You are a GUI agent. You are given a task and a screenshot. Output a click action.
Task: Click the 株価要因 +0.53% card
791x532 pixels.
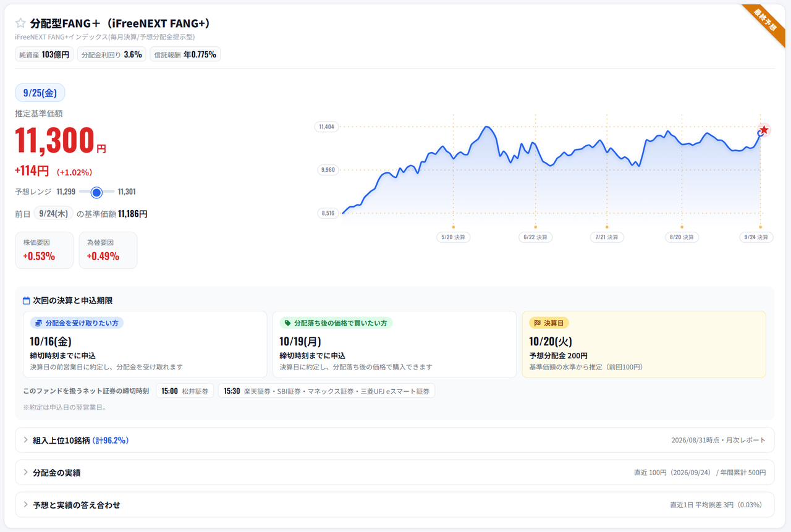[x=44, y=250]
